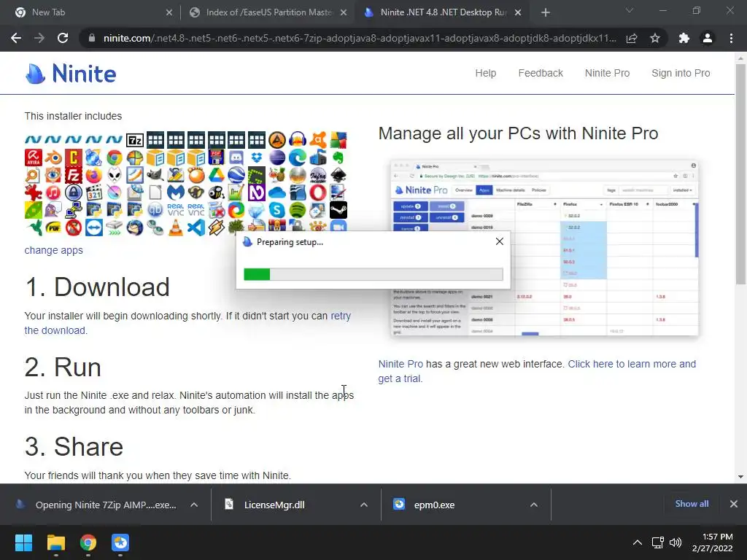Click the change apps link
This screenshot has height=560, width=747.
(54, 251)
